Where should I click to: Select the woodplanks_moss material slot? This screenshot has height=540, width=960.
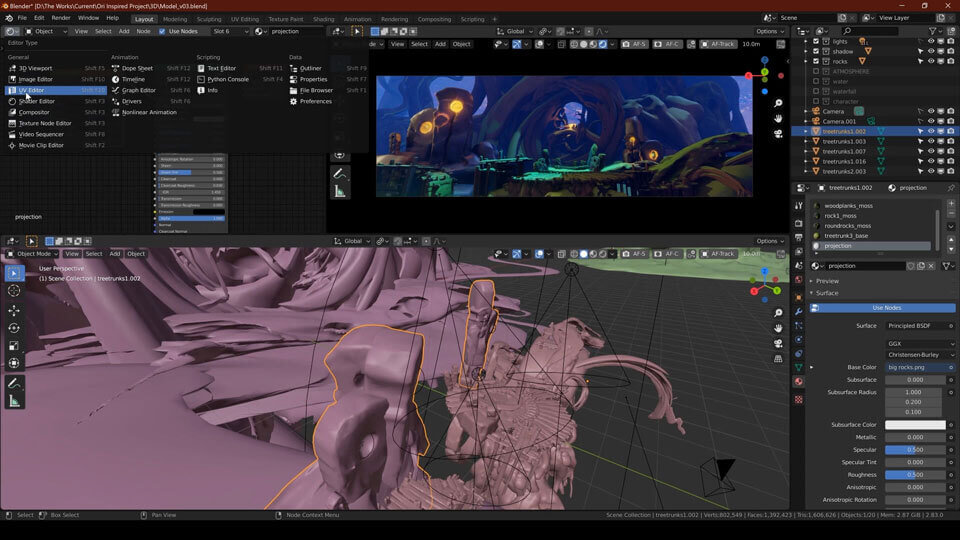tap(872, 206)
